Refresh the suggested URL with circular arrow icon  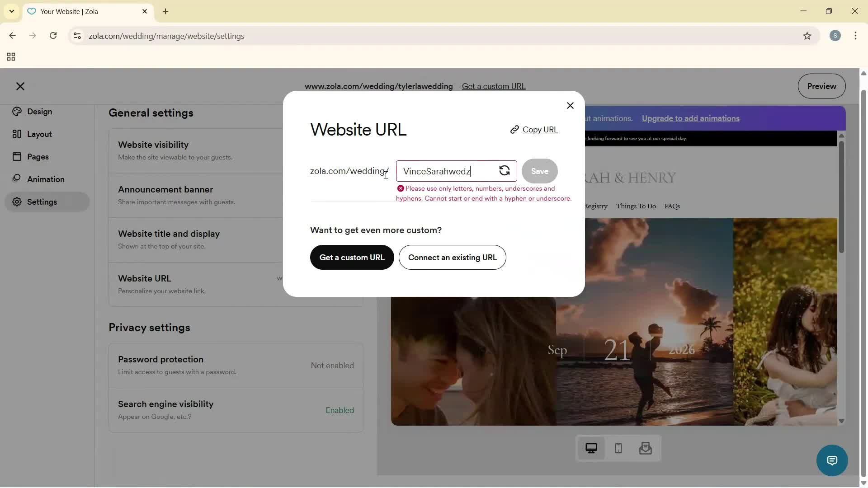505,171
